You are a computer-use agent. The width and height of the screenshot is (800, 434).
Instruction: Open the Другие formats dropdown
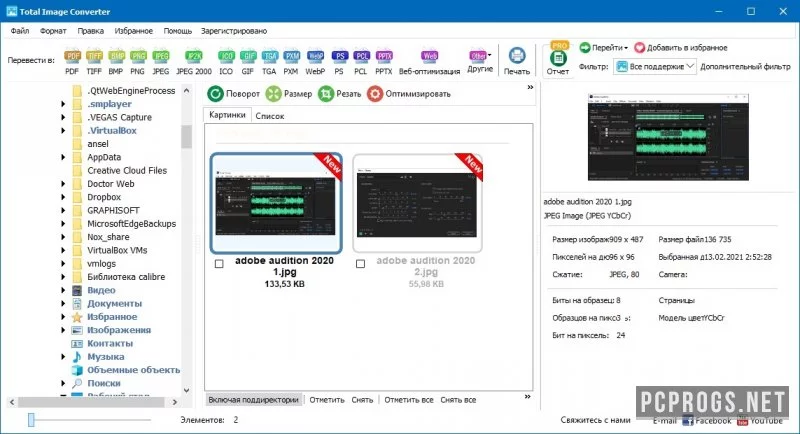click(480, 61)
